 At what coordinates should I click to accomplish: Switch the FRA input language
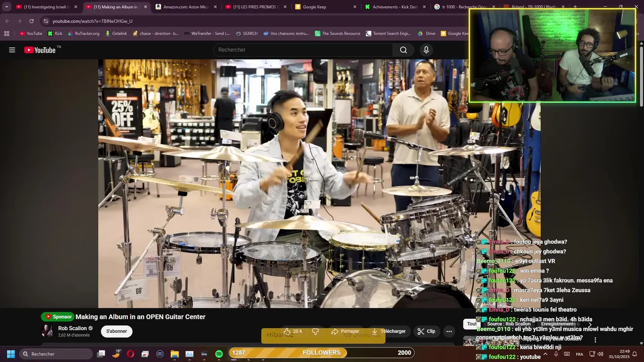coord(580,354)
